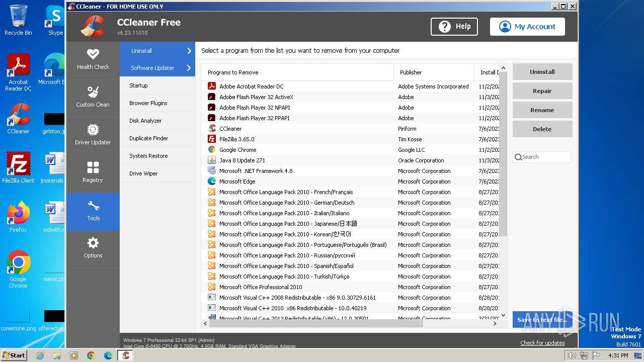This screenshot has width=644, height=362.
Task: Click into the Search input field
Action: [546, 157]
